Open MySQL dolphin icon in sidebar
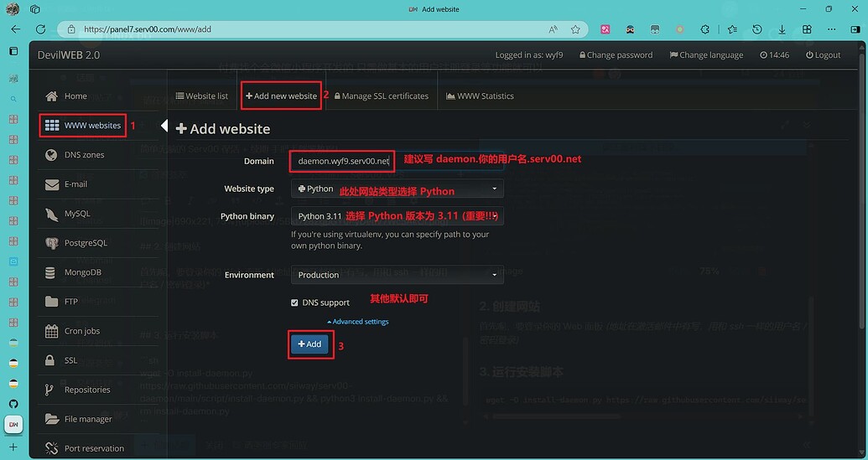 tap(51, 214)
